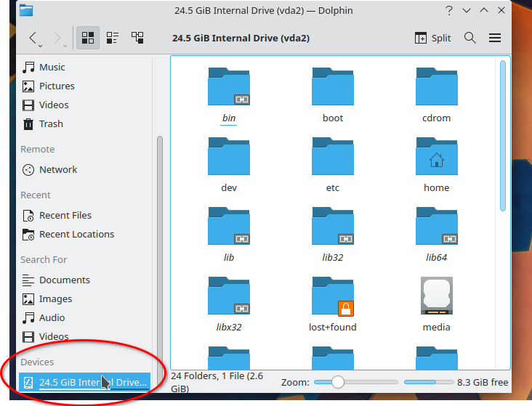Click the Back navigation arrow
Viewport: 532px width, 406px height.
[33, 38]
